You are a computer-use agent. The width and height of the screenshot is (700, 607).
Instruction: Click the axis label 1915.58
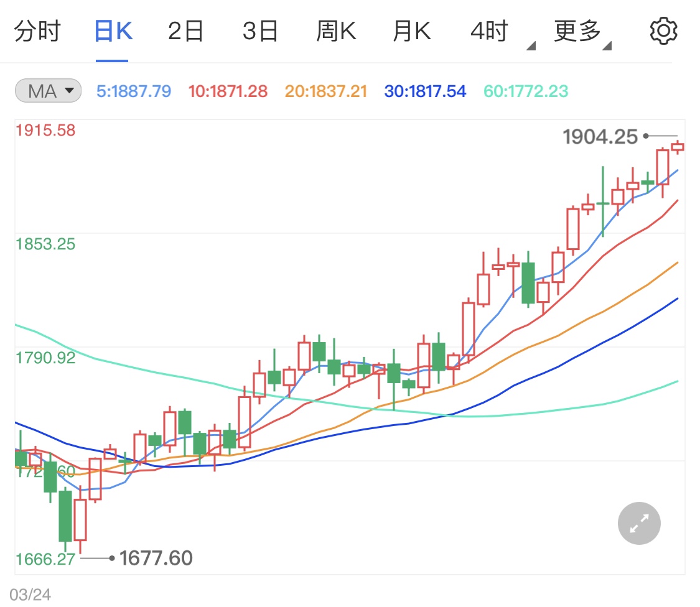[45, 131]
